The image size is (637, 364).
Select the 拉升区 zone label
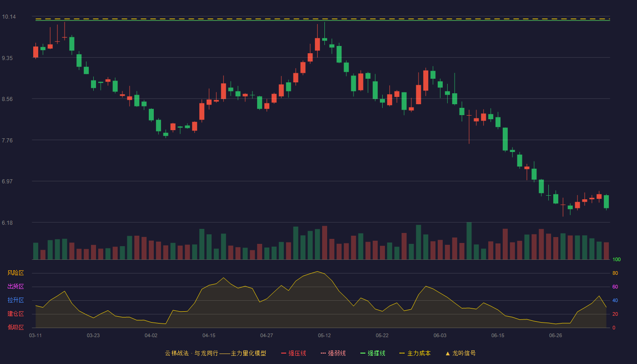click(15, 300)
